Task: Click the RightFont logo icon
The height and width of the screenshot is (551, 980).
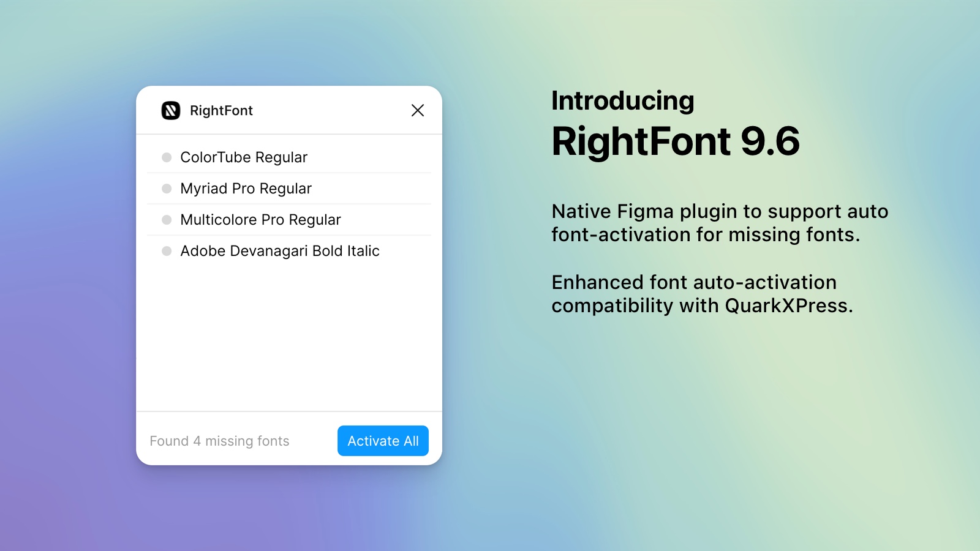Action: [171, 110]
